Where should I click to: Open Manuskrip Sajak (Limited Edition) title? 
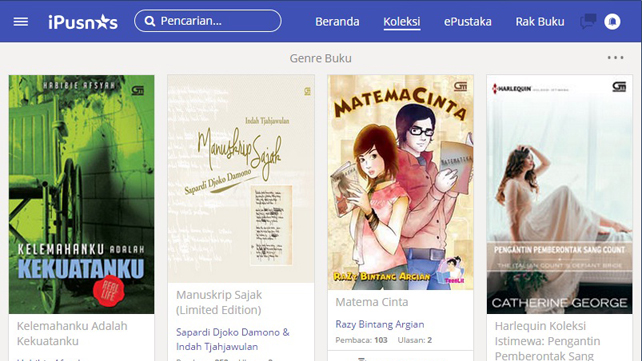pos(219,302)
